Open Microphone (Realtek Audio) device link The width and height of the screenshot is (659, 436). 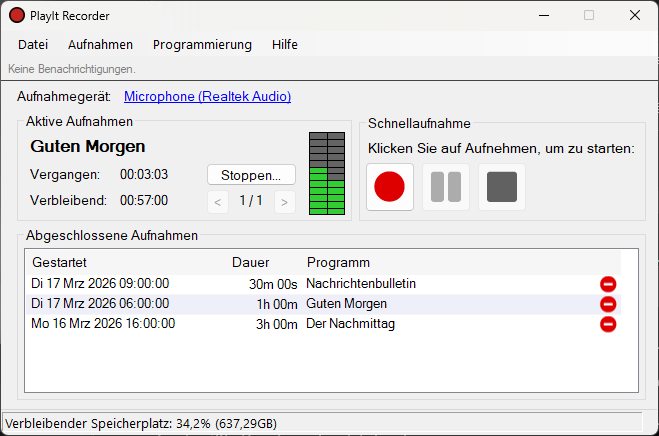coord(208,97)
